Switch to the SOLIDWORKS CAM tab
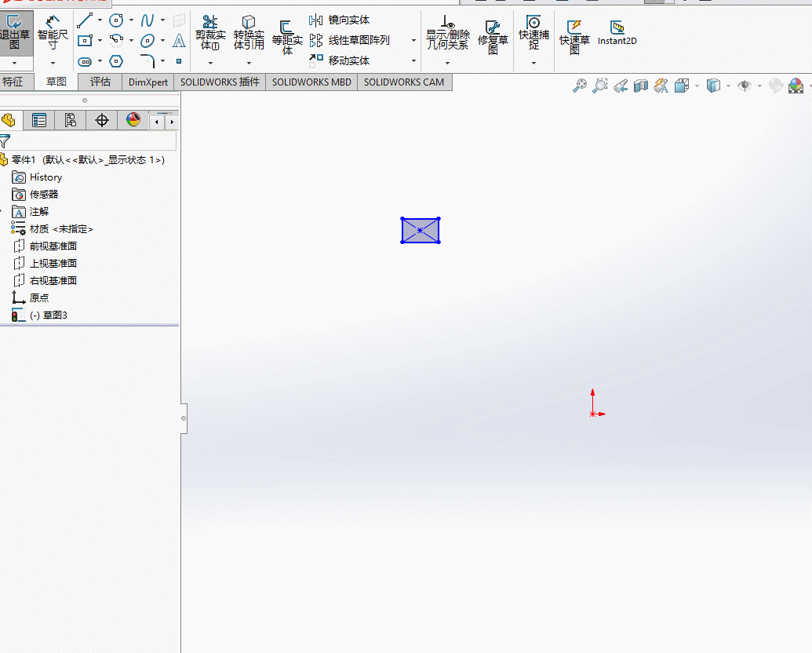 (404, 82)
